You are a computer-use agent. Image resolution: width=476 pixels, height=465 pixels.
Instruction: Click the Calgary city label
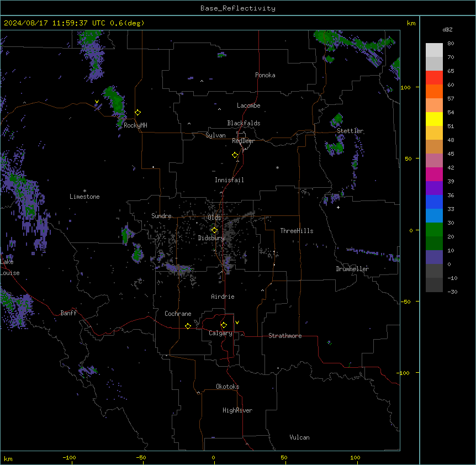[x=220, y=333]
